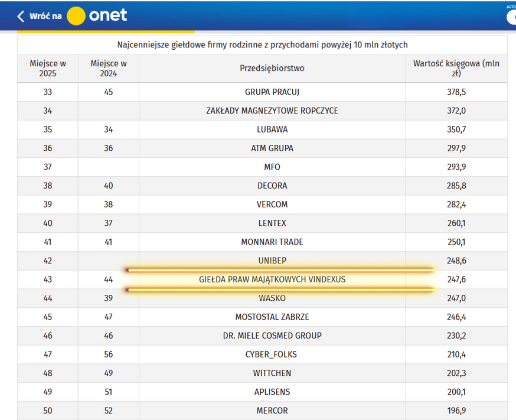Click the value 282,4 for VERCOM

click(x=456, y=204)
